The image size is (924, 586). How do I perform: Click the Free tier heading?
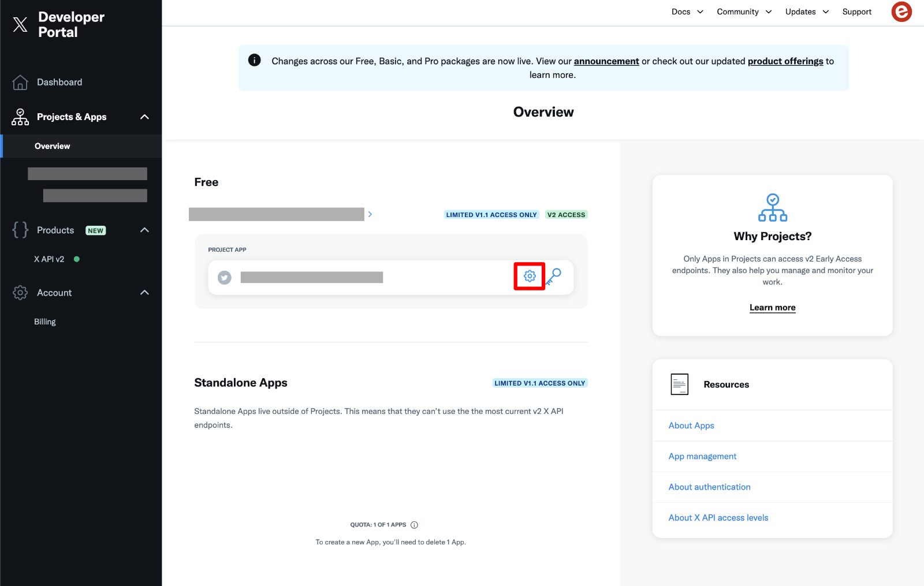tap(206, 182)
